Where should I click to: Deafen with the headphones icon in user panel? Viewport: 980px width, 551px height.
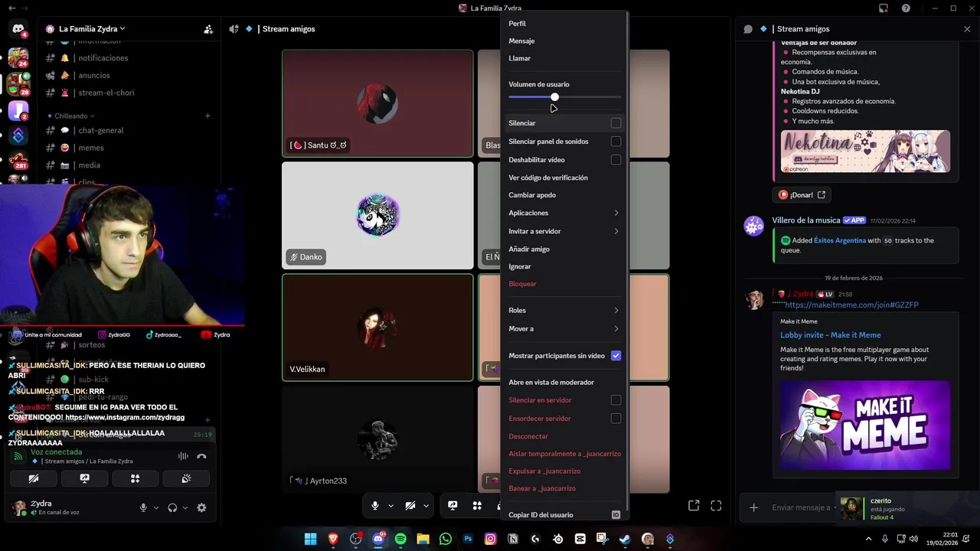point(172,507)
